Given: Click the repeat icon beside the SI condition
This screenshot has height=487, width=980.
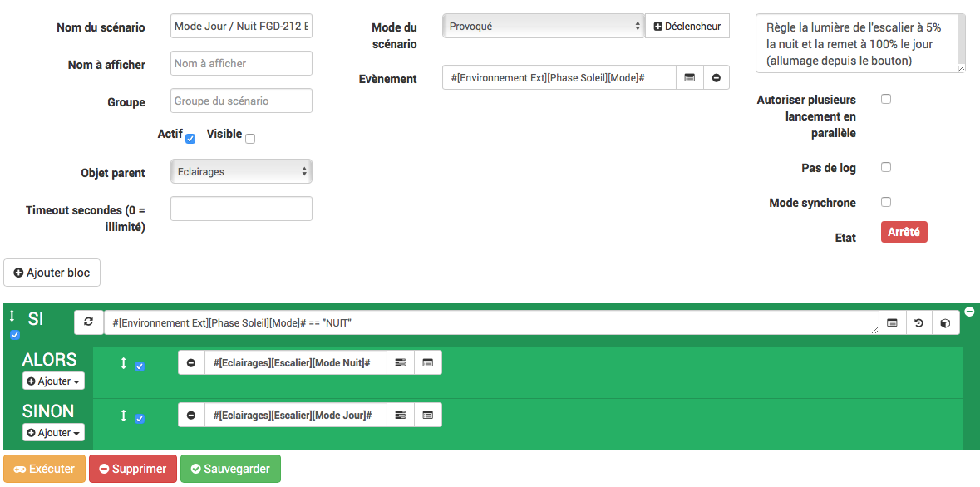Looking at the screenshot, I should (x=88, y=322).
